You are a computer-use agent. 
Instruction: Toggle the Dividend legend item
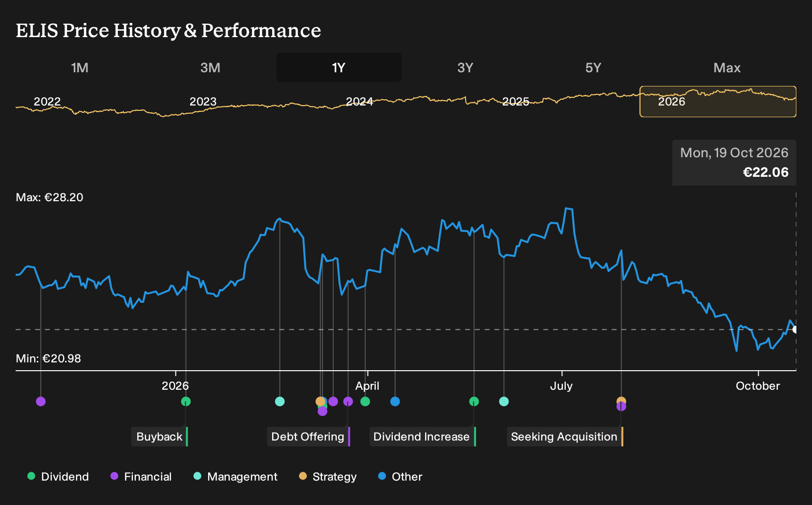click(x=58, y=477)
